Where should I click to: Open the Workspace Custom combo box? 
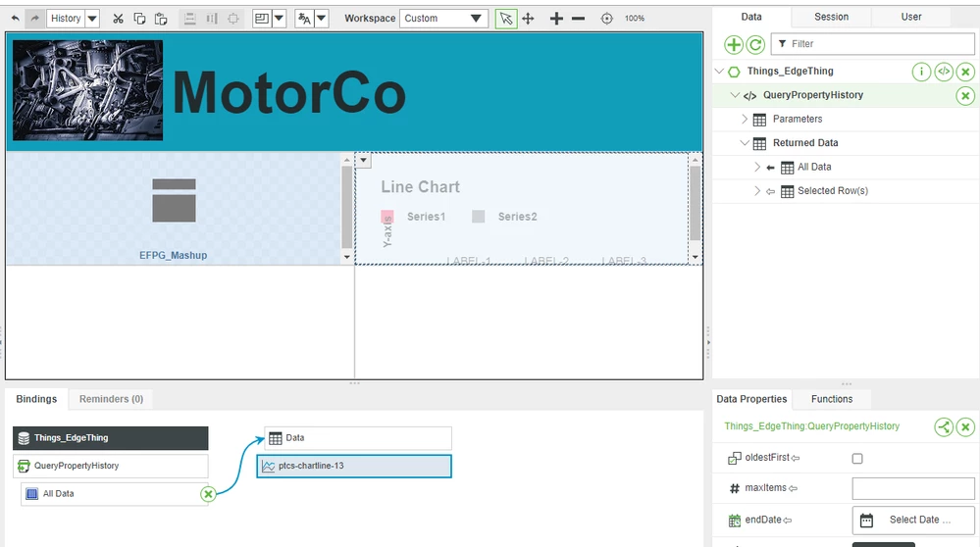(x=443, y=18)
